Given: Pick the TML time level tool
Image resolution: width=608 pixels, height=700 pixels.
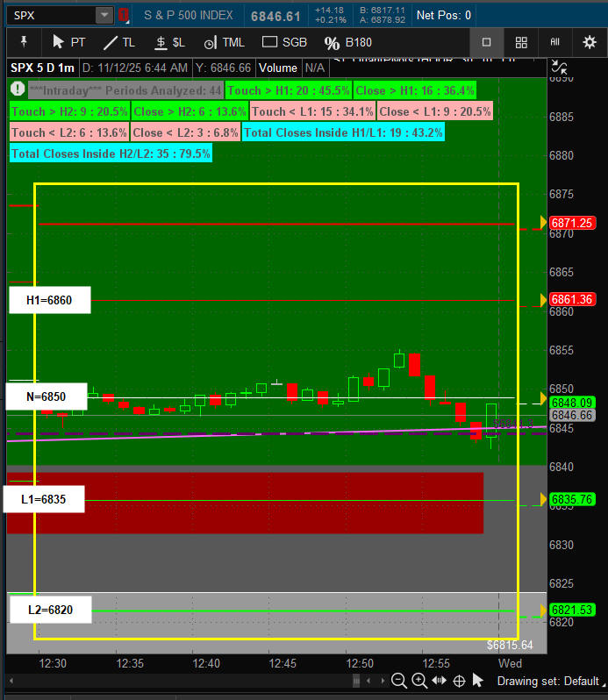Looking at the screenshot, I should coord(224,42).
